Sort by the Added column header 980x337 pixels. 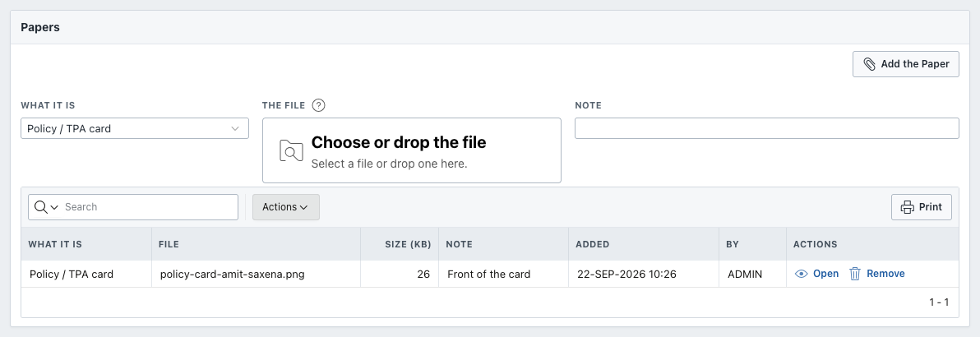pos(593,244)
